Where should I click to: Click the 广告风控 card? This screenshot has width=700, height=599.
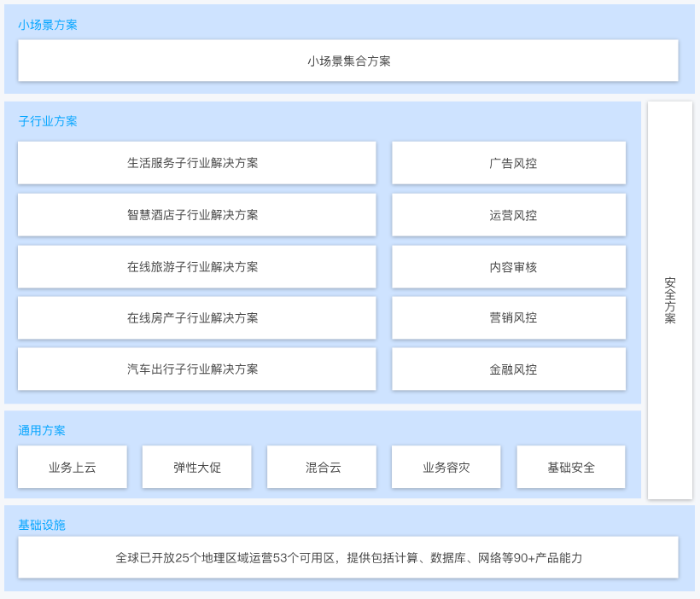(509, 163)
